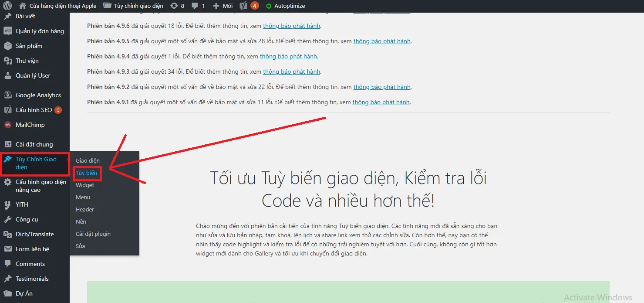Viewport: 644px width, 303px height.
Task: Open release notes link for version 4.9.6
Action: [292, 26]
